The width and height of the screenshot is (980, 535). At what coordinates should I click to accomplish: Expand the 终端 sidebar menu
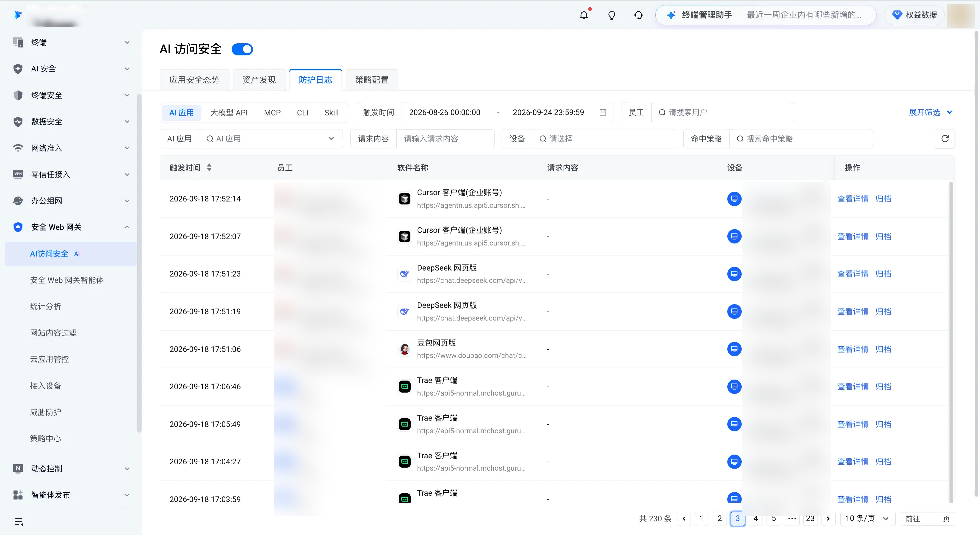[71, 42]
